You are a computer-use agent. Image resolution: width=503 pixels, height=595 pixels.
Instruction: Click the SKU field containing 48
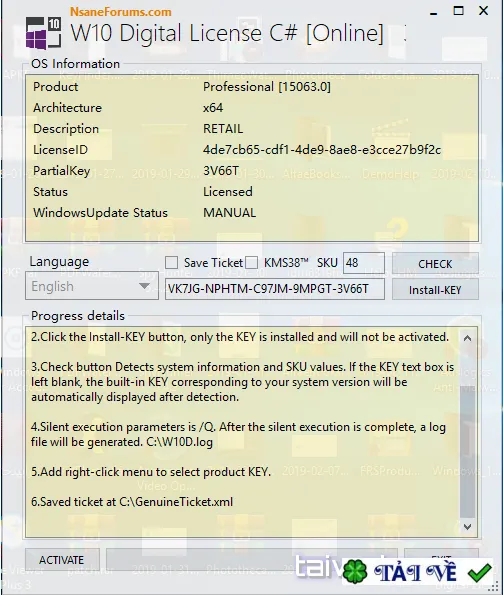[363, 263]
